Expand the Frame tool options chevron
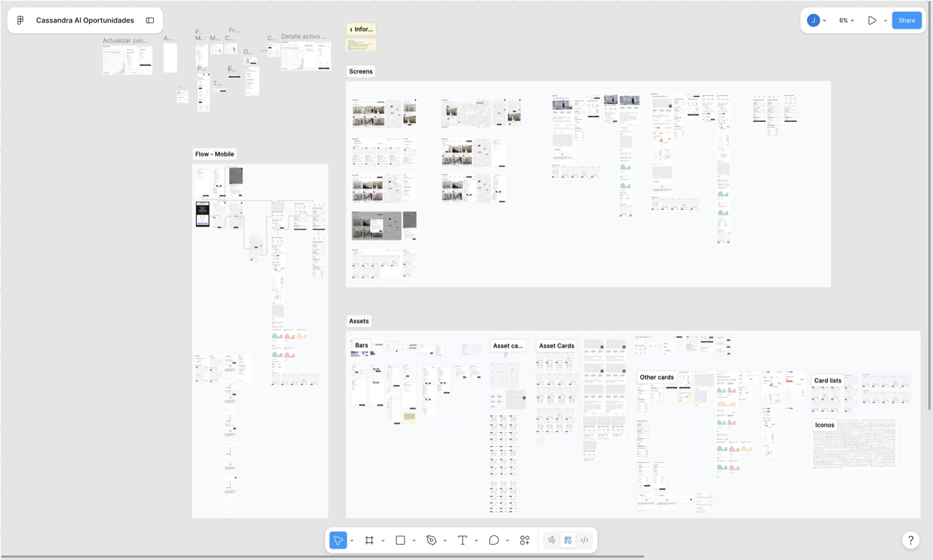933x560 pixels. pyautogui.click(x=383, y=540)
